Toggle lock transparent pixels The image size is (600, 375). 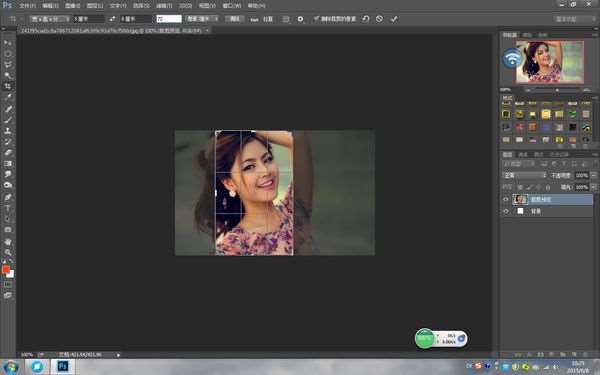[x=520, y=187]
